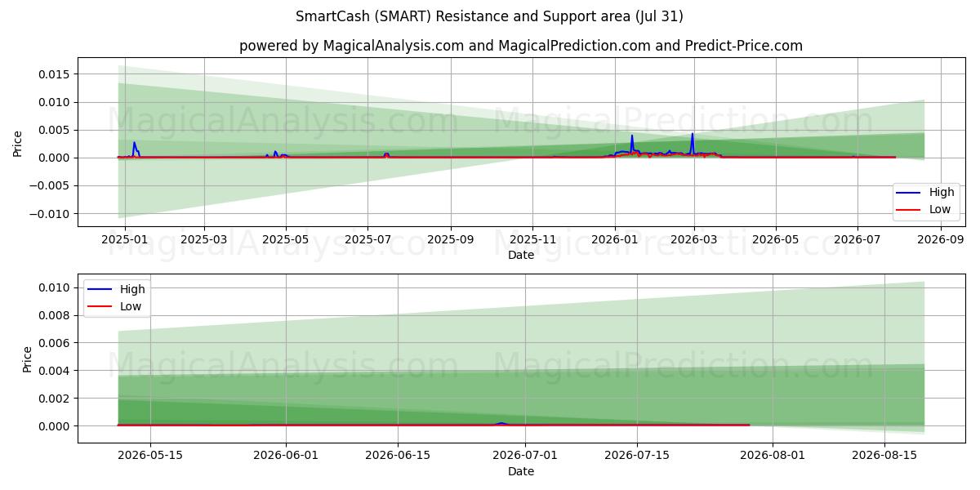This screenshot has height=490, width=980.
Task: Click the top chart x-axis label 2025-03
Action: 203,240
